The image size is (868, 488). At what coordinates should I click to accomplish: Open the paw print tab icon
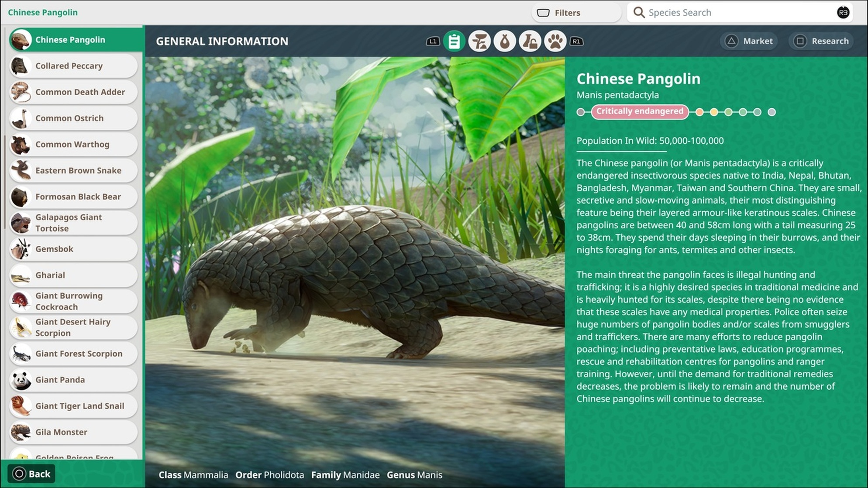point(555,41)
